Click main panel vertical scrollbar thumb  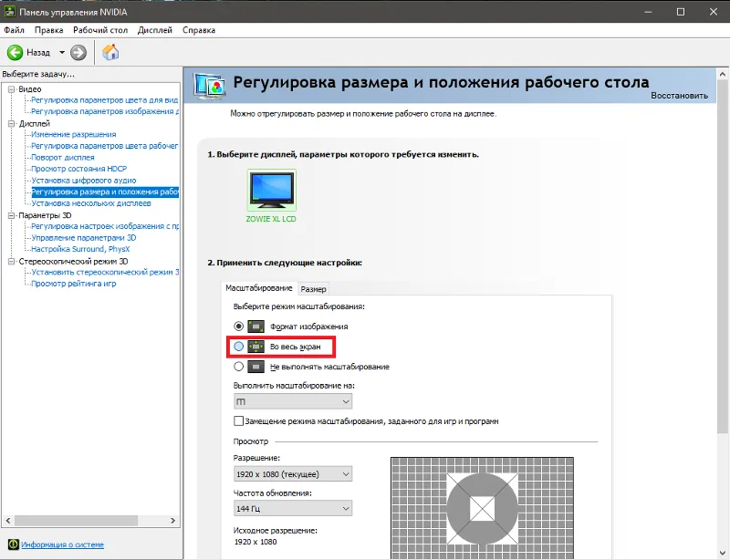click(723, 257)
